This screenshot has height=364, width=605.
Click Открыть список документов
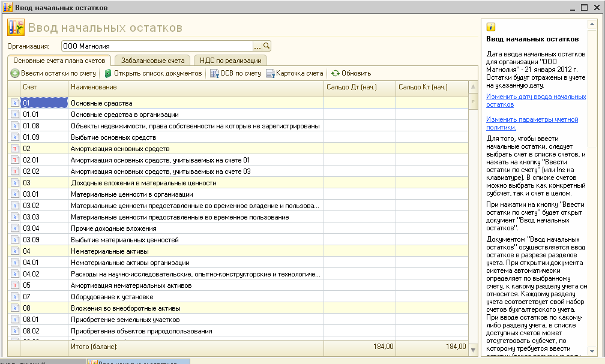153,73
